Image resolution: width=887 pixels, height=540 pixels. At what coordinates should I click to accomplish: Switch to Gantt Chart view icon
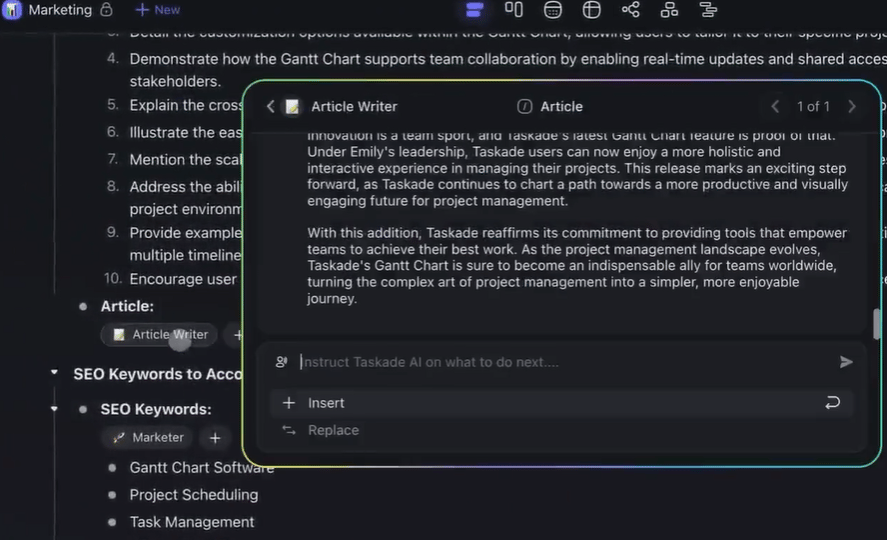coord(708,10)
